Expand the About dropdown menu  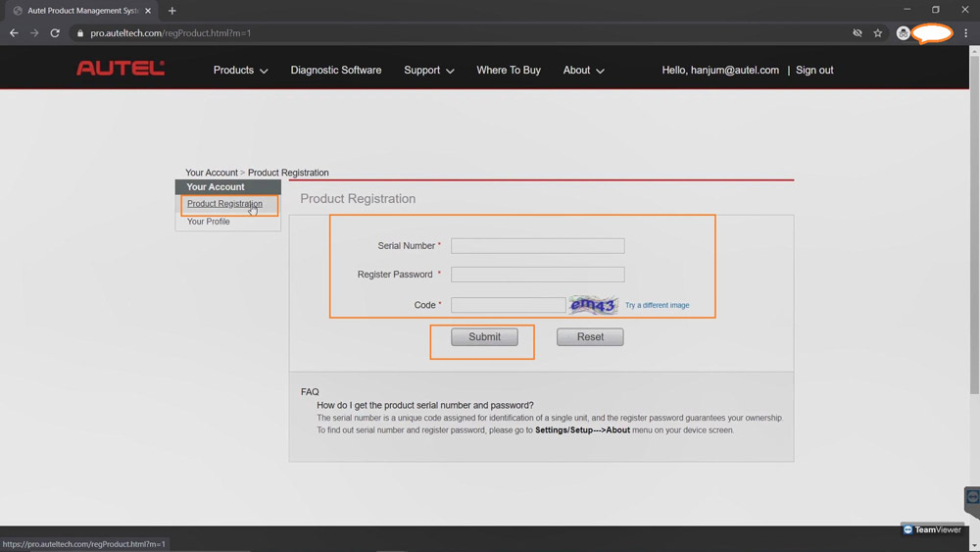click(583, 70)
